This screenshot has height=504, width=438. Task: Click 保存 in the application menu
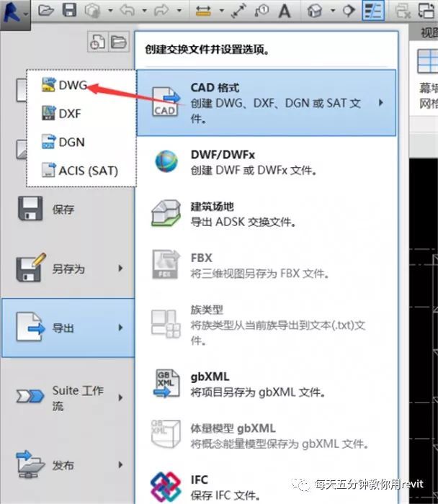point(63,210)
